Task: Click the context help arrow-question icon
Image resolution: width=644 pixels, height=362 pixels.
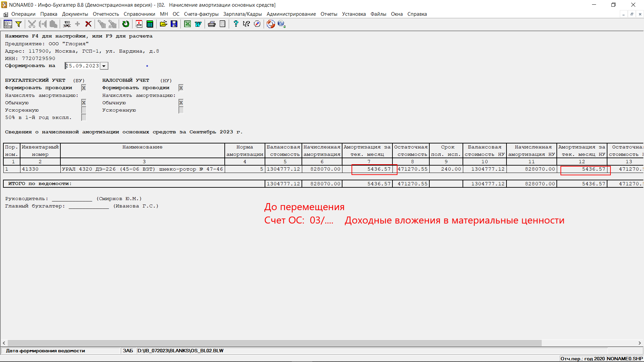Action: click(x=247, y=24)
